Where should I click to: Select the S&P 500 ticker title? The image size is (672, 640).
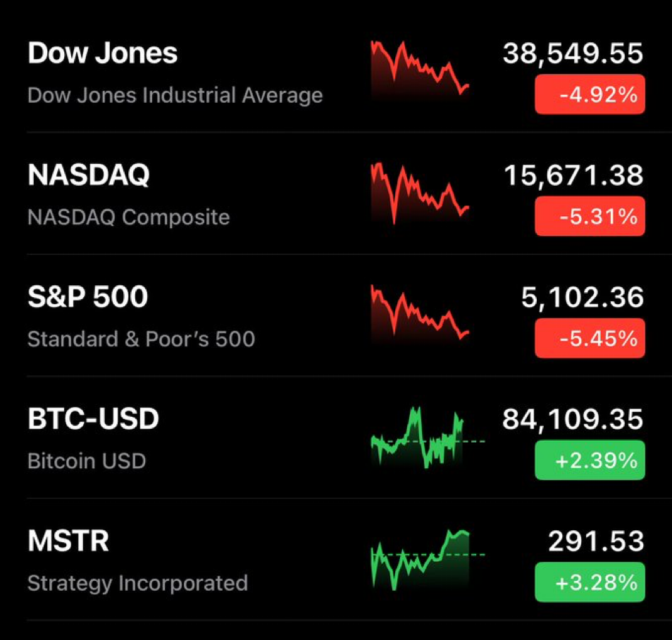(x=88, y=297)
